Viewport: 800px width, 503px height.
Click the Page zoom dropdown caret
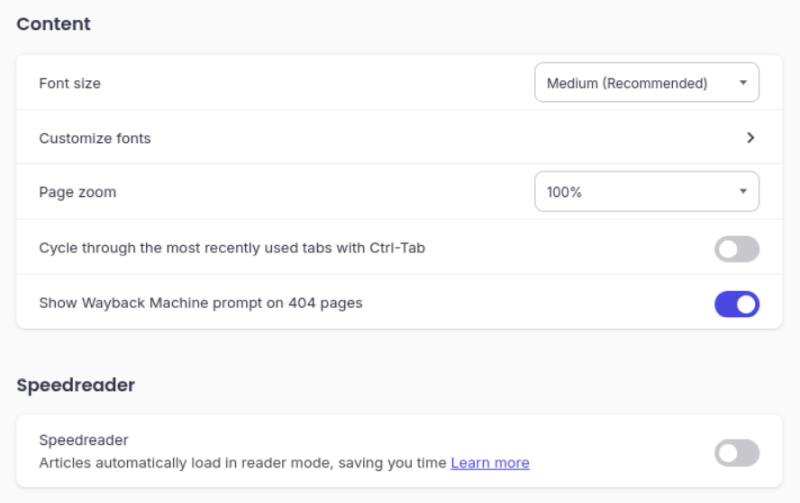(743, 192)
